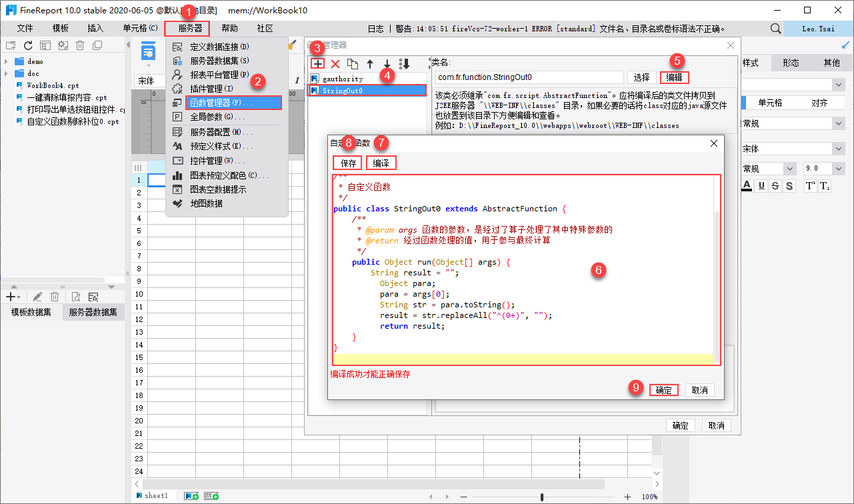Click the Leo.Tsai user account label
The image size is (854, 504).
click(818, 29)
